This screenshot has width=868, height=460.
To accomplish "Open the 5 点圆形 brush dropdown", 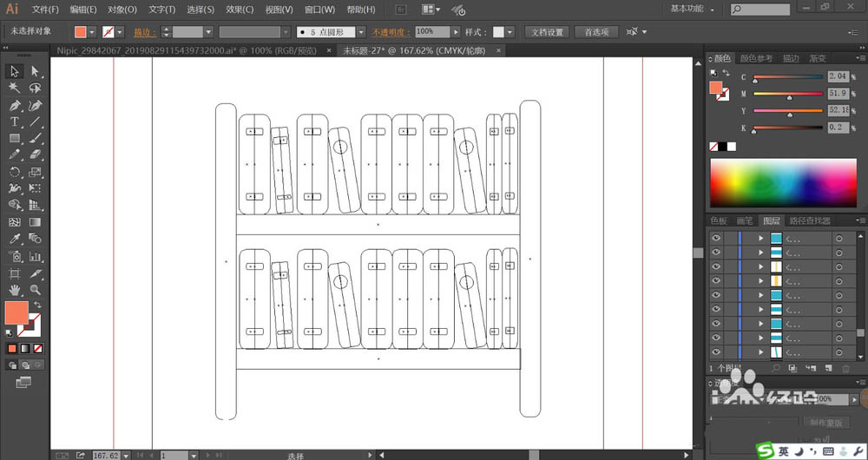I will click(361, 32).
